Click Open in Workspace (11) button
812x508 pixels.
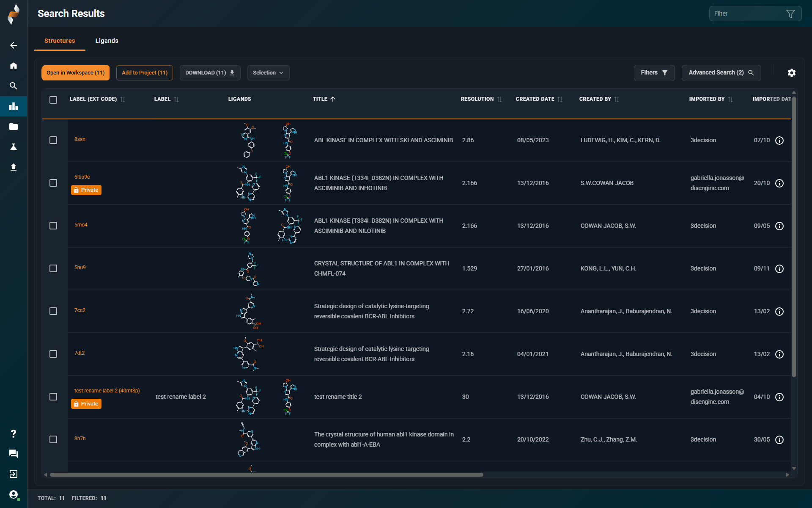75,73
